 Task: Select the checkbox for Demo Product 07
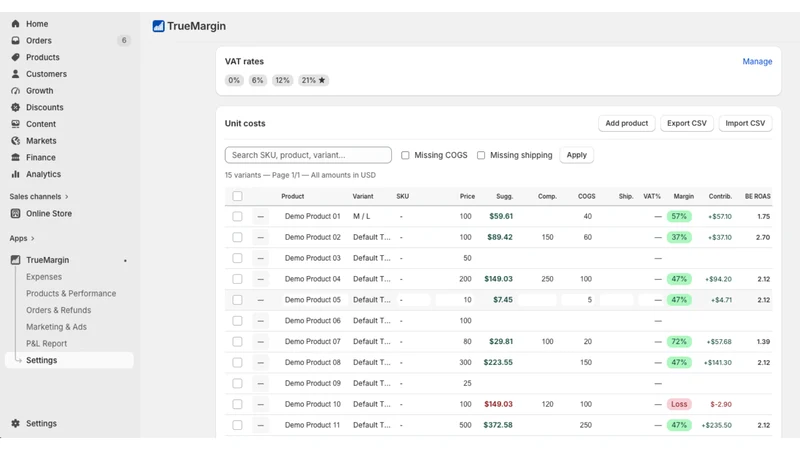click(237, 342)
